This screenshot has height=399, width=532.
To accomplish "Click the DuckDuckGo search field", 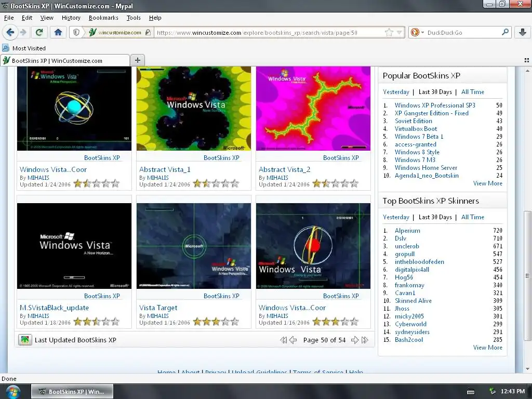I will click(x=463, y=33).
